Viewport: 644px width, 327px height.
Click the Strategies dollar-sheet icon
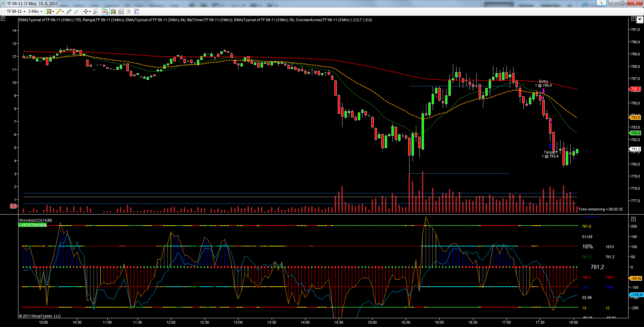[129, 11]
